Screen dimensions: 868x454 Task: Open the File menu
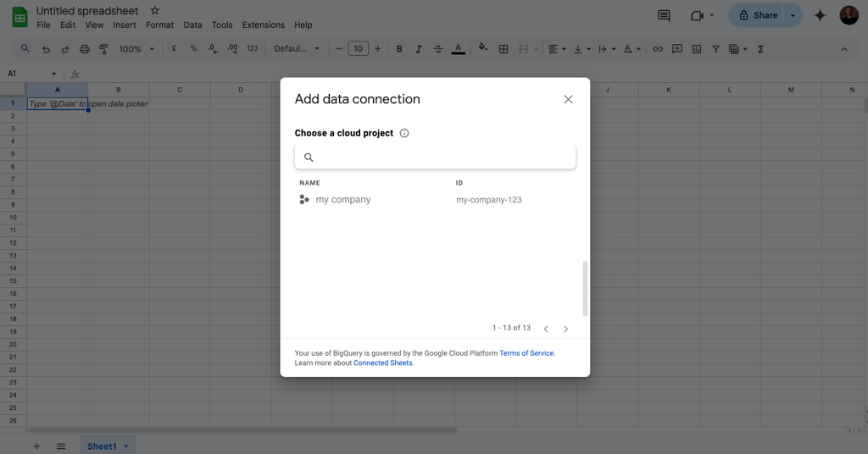click(x=43, y=25)
